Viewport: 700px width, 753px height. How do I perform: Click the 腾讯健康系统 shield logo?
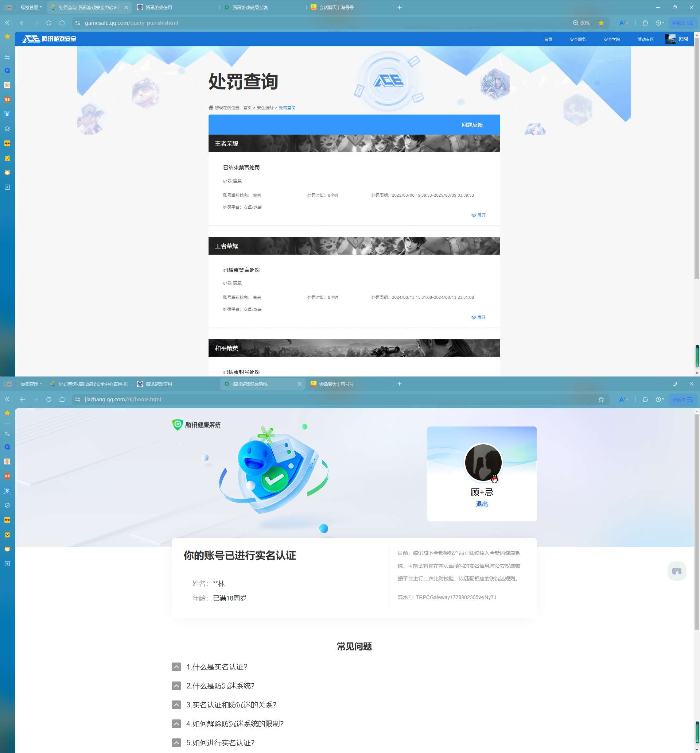[197, 425]
